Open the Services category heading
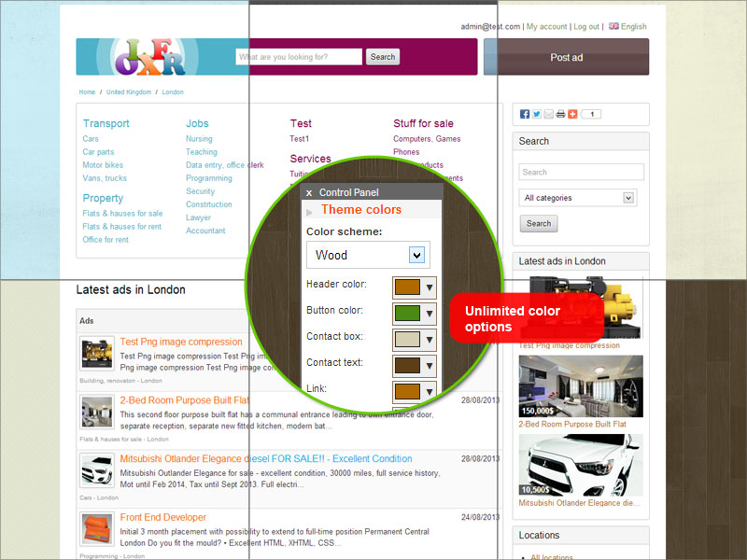 pos(311,159)
